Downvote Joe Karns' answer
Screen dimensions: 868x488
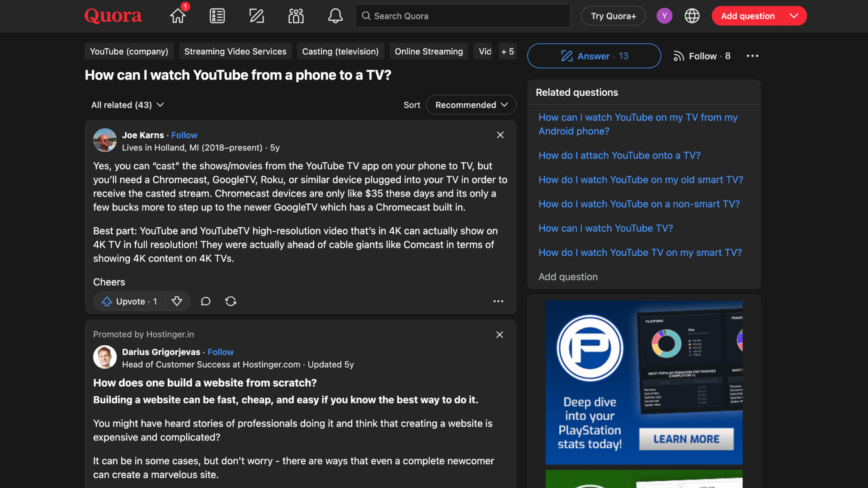pos(177,301)
